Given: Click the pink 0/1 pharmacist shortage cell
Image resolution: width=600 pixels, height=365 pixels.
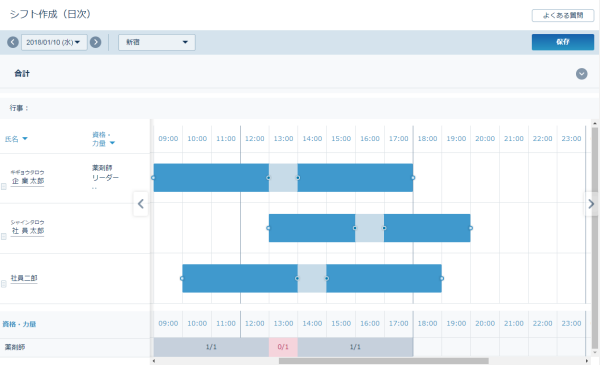Looking at the screenshot, I should tap(283, 347).
